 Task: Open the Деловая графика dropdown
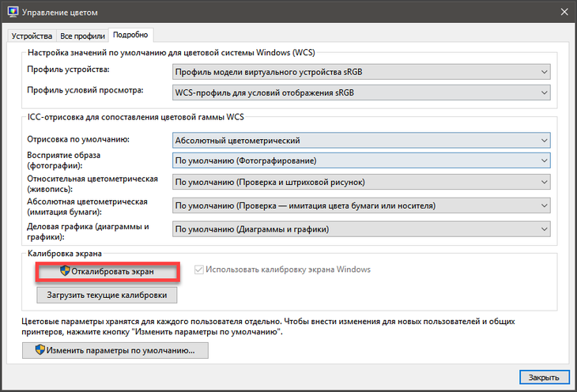(x=361, y=229)
